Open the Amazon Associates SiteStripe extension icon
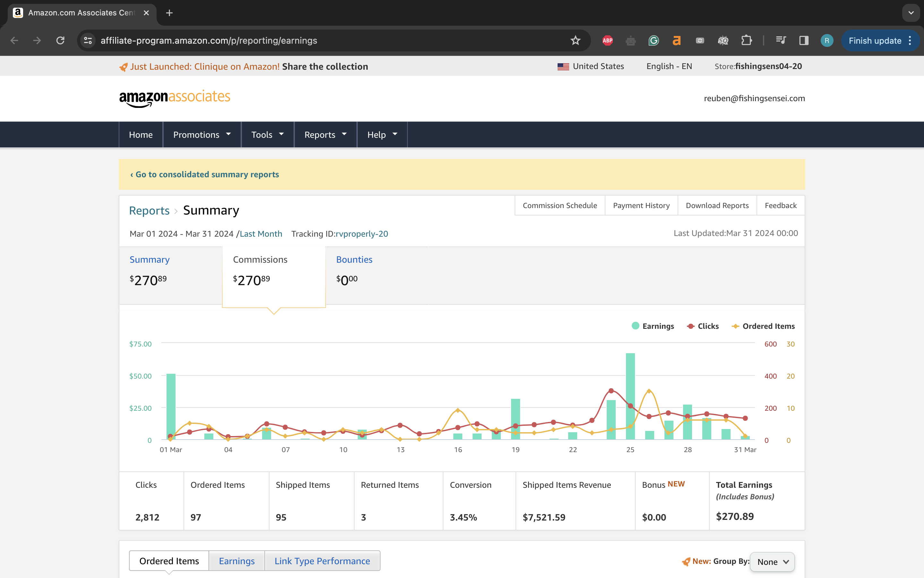This screenshot has width=924, height=578. tap(677, 40)
